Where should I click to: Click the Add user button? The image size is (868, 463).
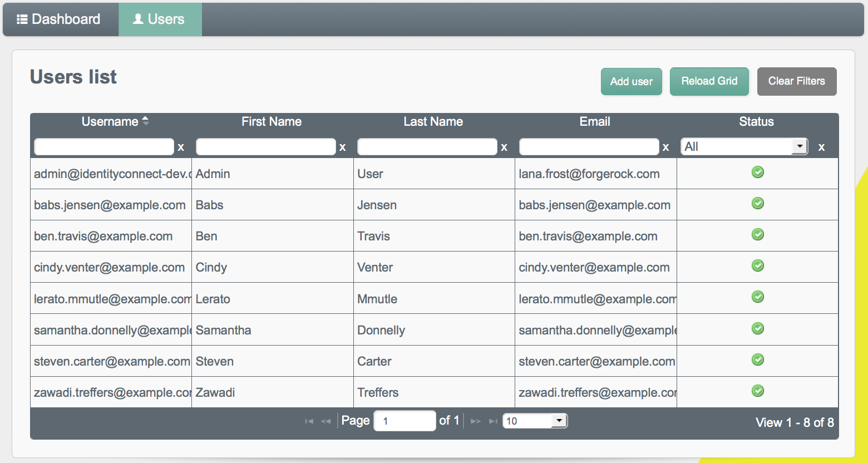tap(632, 81)
